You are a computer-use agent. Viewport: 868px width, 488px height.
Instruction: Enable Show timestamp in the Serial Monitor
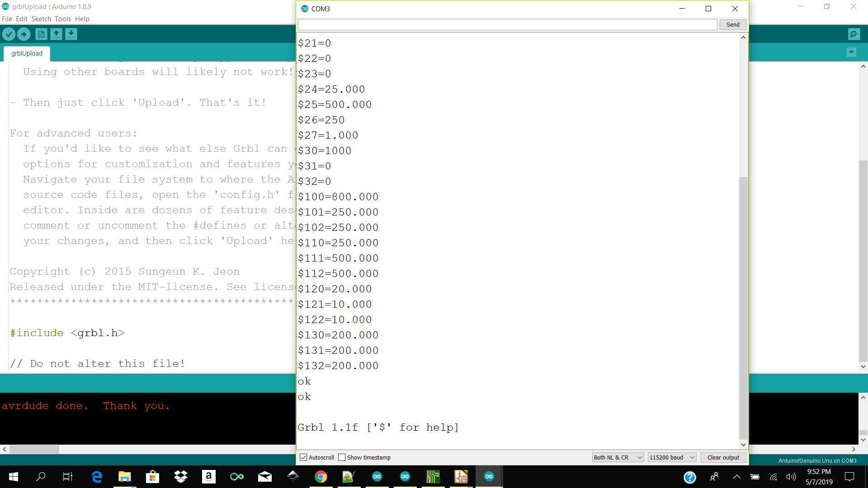[342, 457]
